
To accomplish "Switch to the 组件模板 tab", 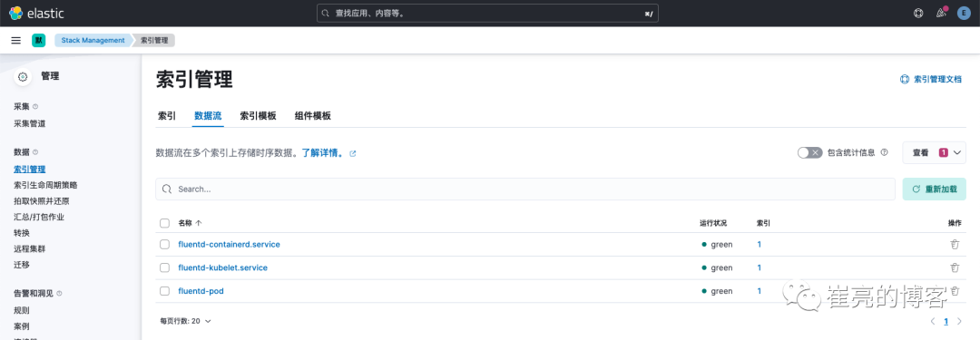I will coord(312,116).
